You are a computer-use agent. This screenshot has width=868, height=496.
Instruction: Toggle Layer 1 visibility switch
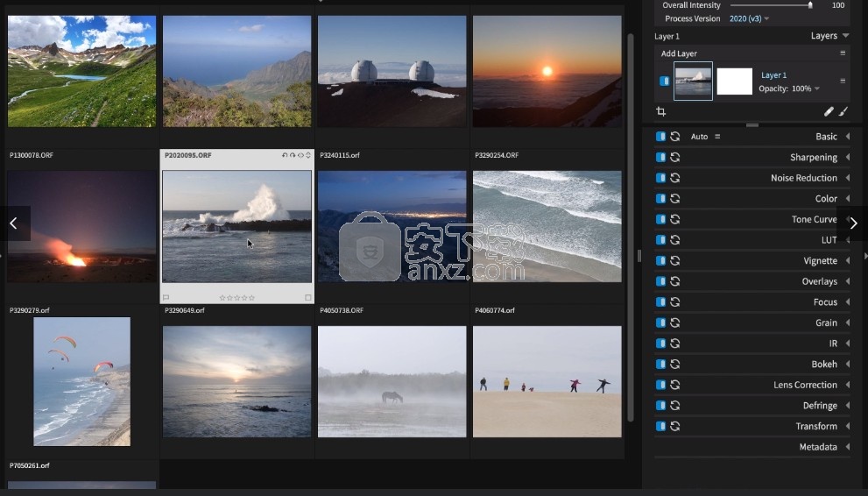pyautogui.click(x=664, y=81)
